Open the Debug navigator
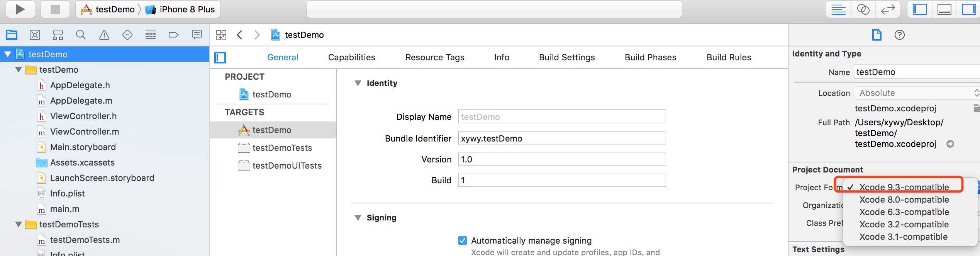The image size is (980, 256). pos(151,35)
